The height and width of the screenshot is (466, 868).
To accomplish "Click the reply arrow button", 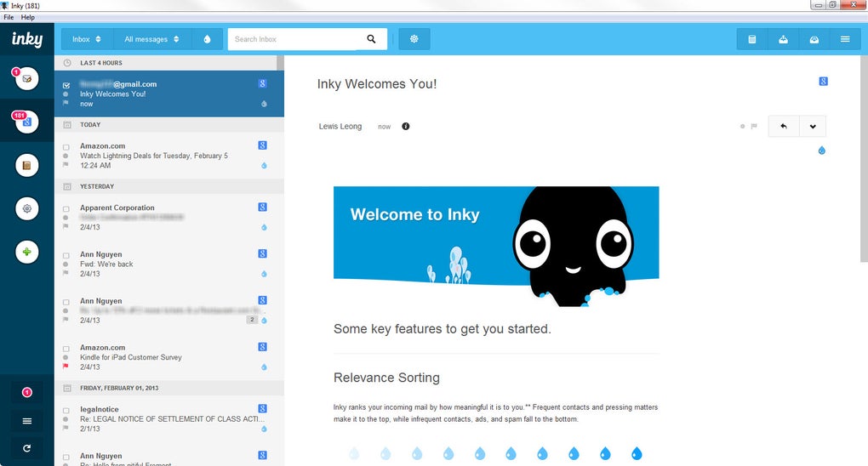I will [x=783, y=126].
